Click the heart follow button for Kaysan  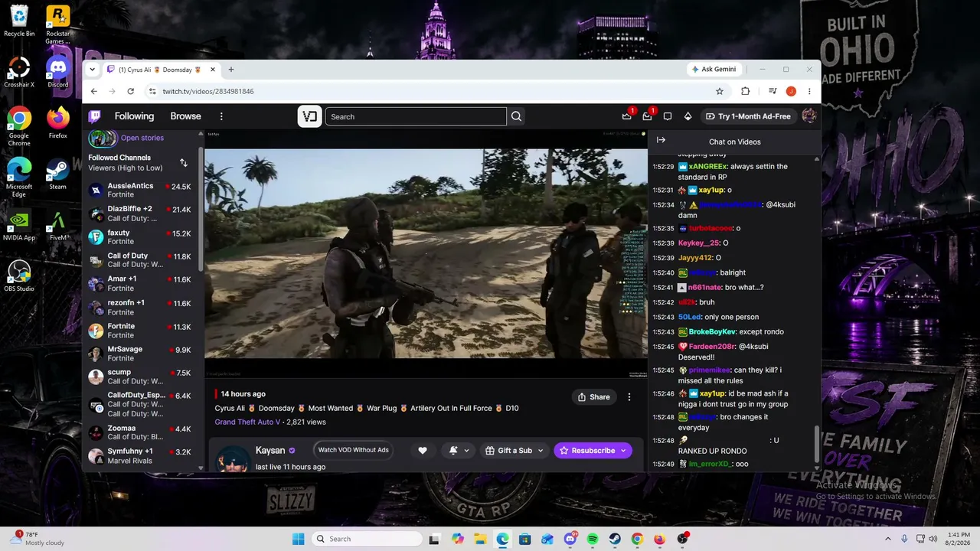tap(422, 451)
